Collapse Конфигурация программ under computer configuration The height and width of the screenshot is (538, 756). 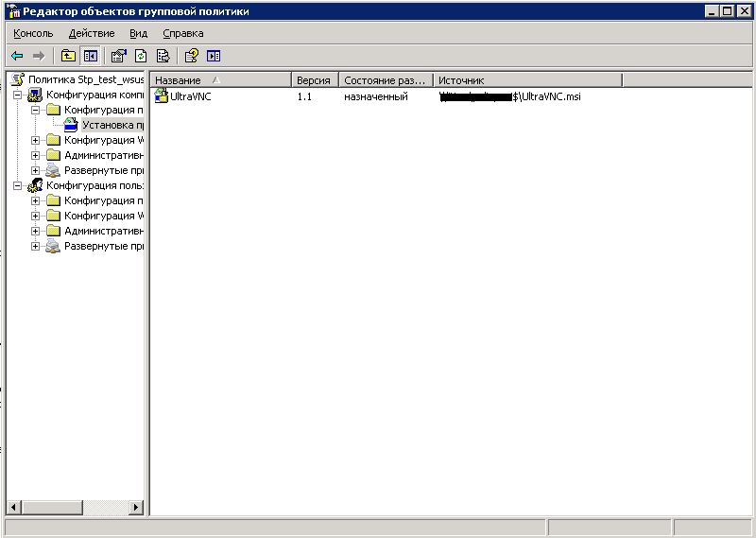pyautogui.click(x=35, y=110)
